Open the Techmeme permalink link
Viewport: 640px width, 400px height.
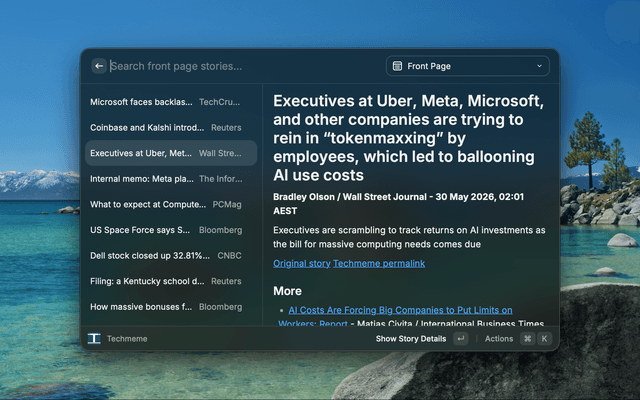click(379, 264)
